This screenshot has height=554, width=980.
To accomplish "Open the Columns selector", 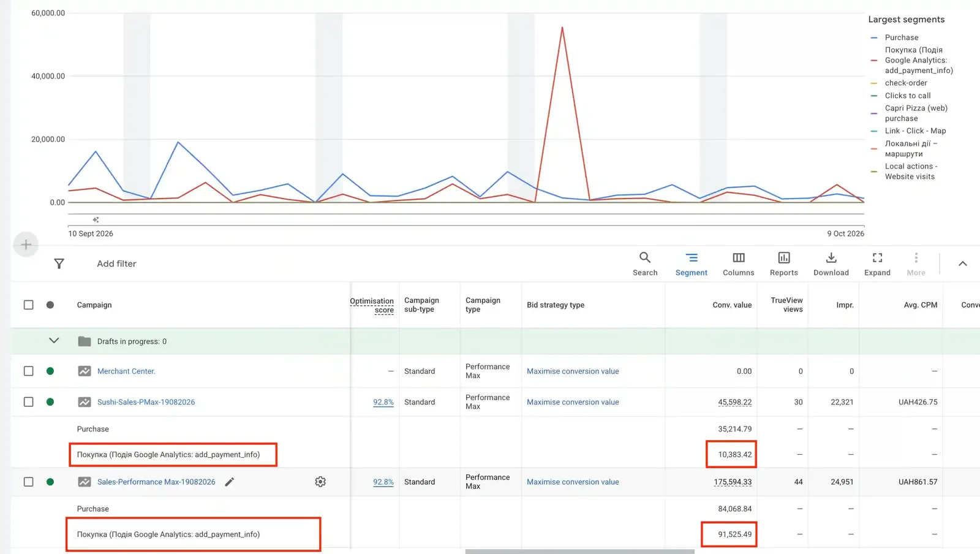I will tap(738, 264).
